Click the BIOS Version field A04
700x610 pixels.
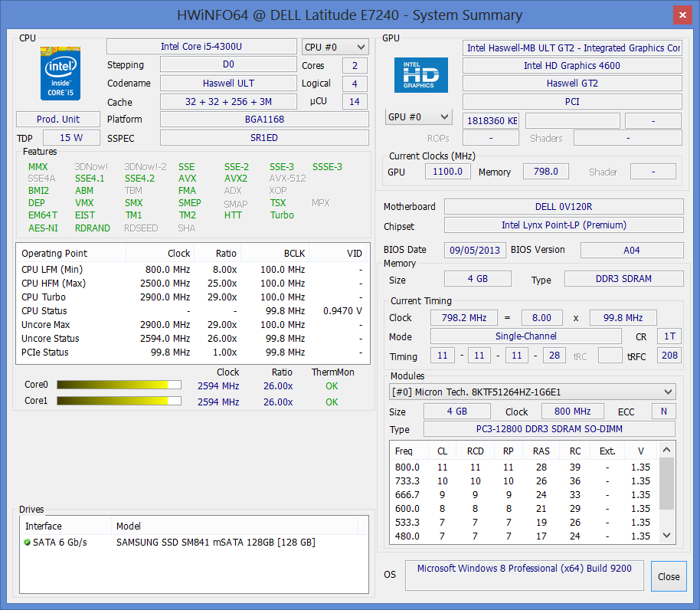pyautogui.click(x=632, y=250)
